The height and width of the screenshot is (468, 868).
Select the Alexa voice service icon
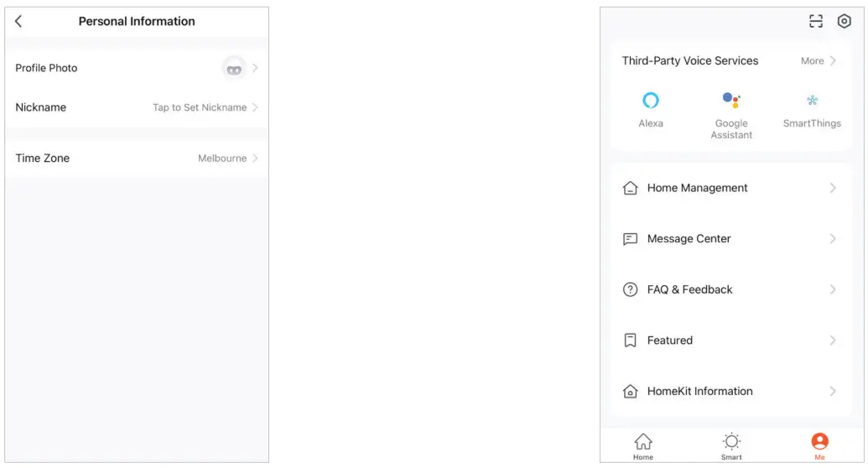click(x=651, y=101)
